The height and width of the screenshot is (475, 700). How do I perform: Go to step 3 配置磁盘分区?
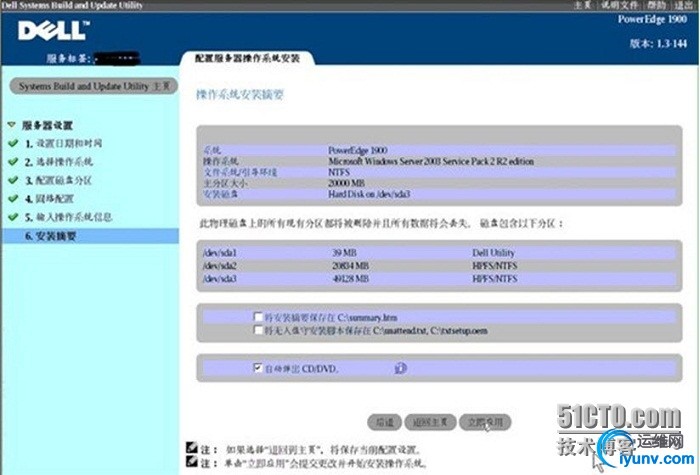pyautogui.click(x=58, y=180)
